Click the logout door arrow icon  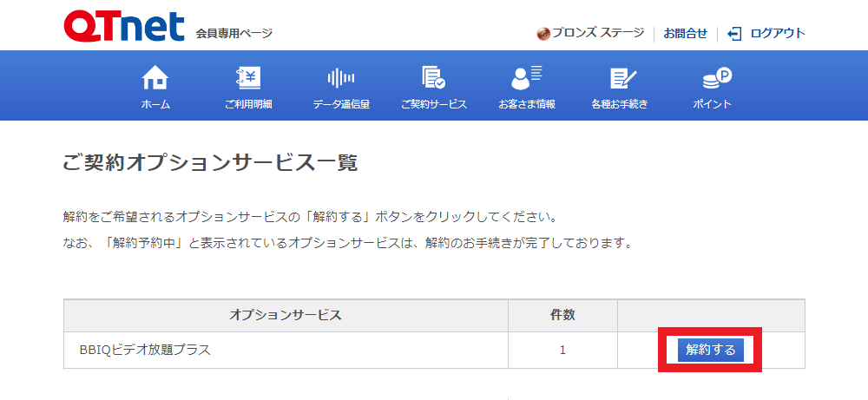[735, 34]
